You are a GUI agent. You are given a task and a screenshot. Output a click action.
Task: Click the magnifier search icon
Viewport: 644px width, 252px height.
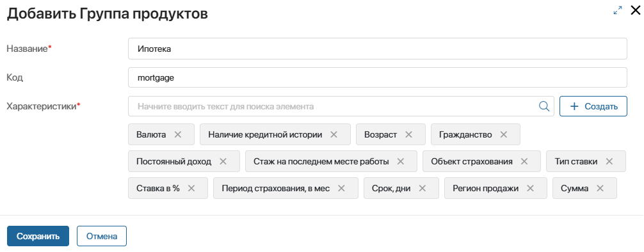[x=543, y=106]
